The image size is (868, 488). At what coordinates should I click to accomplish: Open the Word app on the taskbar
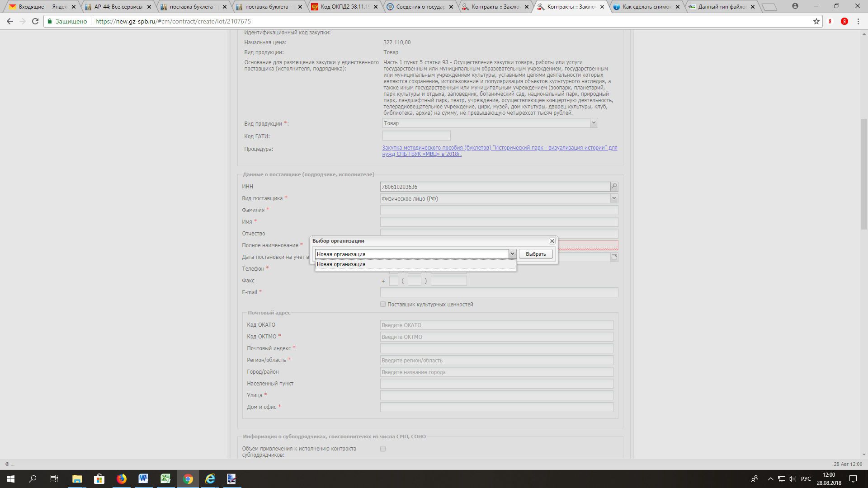coord(143,479)
